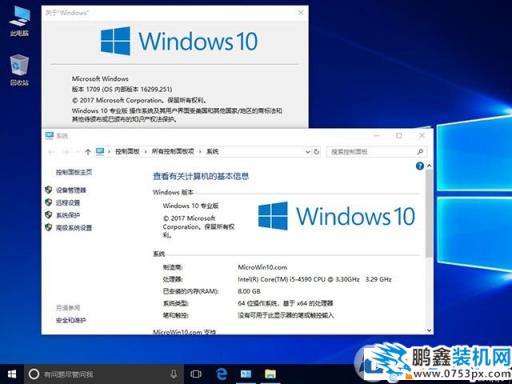Click the scroll down arrow of the System window
The height and width of the screenshot is (384, 512).
[x=429, y=330]
